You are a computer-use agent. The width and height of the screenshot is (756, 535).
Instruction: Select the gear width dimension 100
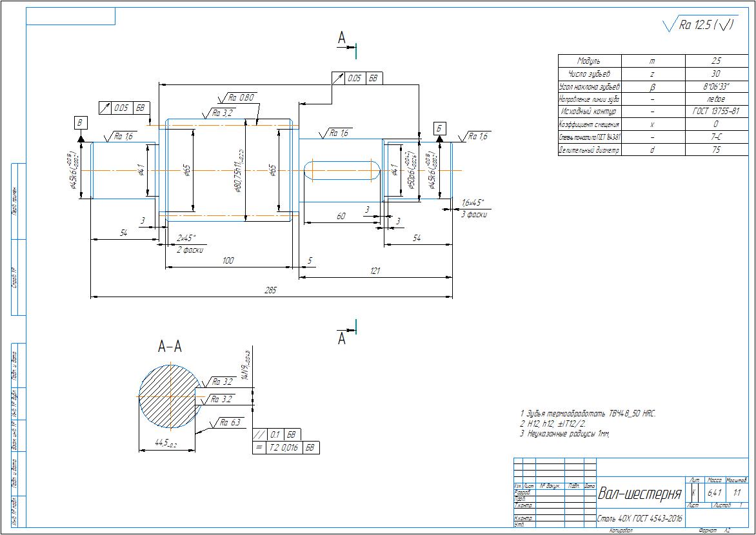pyautogui.click(x=228, y=260)
